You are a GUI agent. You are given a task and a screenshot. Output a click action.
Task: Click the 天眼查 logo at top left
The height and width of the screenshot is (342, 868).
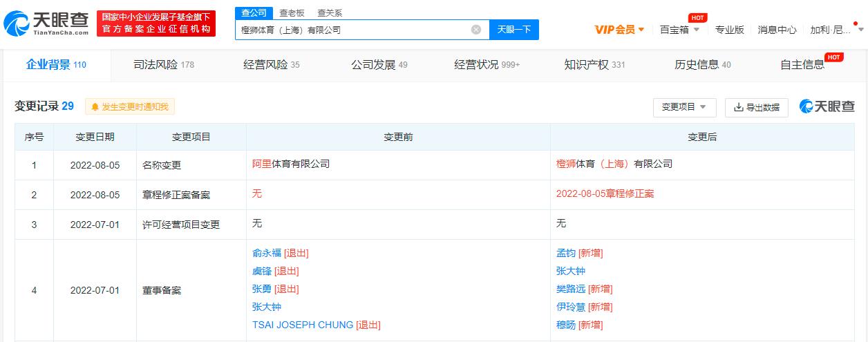tap(46, 23)
